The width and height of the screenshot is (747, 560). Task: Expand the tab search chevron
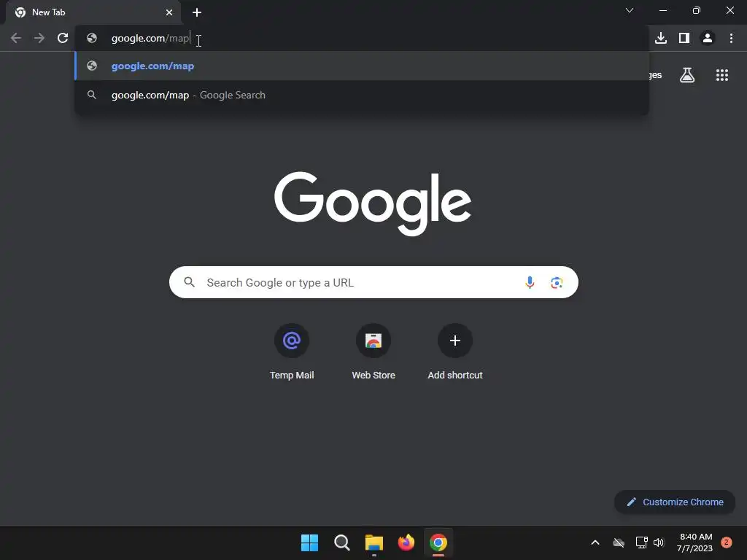tap(630, 10)
